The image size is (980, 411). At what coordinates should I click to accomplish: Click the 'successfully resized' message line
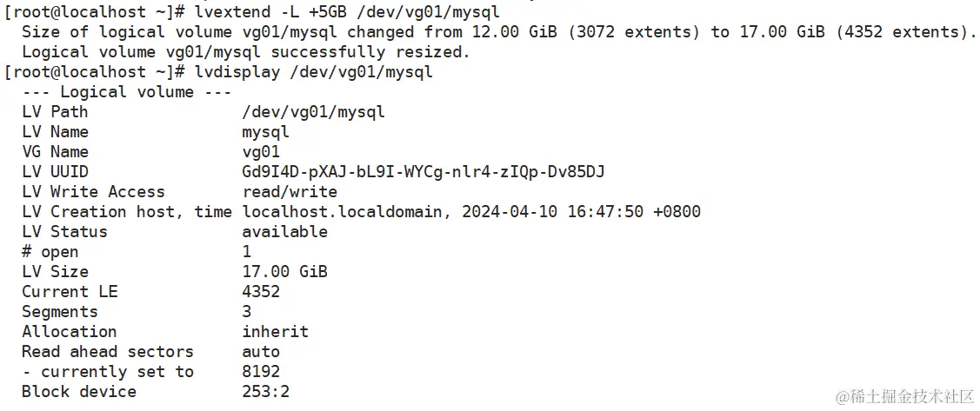coord(245,52)
